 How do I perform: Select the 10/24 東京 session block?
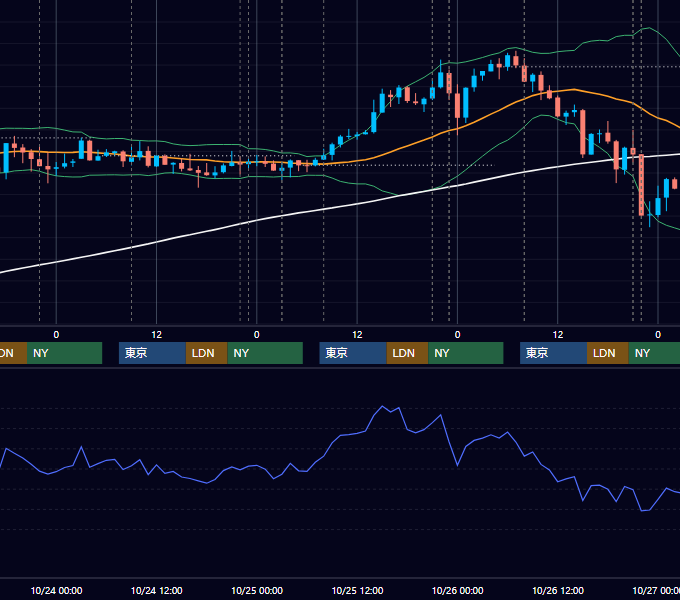(152, 353)
